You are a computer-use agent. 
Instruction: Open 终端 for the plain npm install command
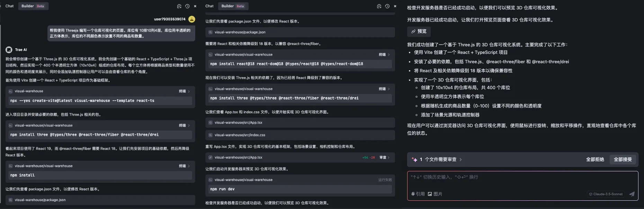pyautogui.click(x=184, y=166)
